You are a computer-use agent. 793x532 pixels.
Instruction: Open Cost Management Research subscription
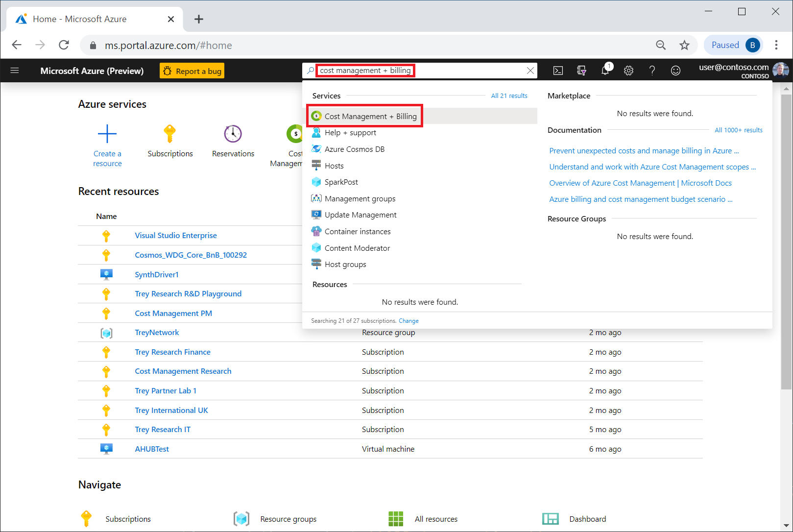[183, 371]
